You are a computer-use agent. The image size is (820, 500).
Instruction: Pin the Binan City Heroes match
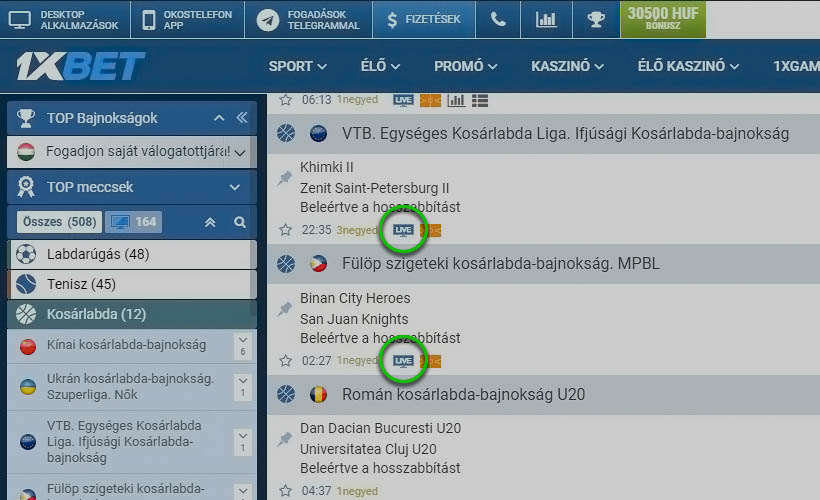[x=285, y=309]
